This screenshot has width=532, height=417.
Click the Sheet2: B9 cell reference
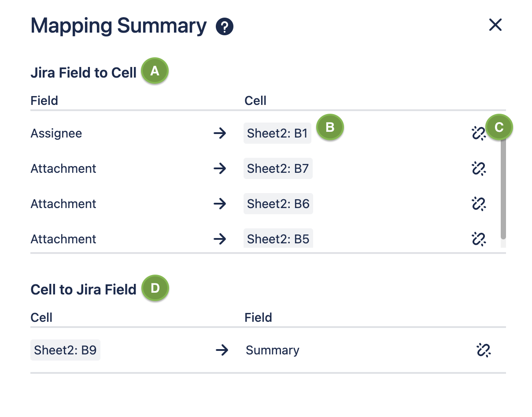pos(65,350)
